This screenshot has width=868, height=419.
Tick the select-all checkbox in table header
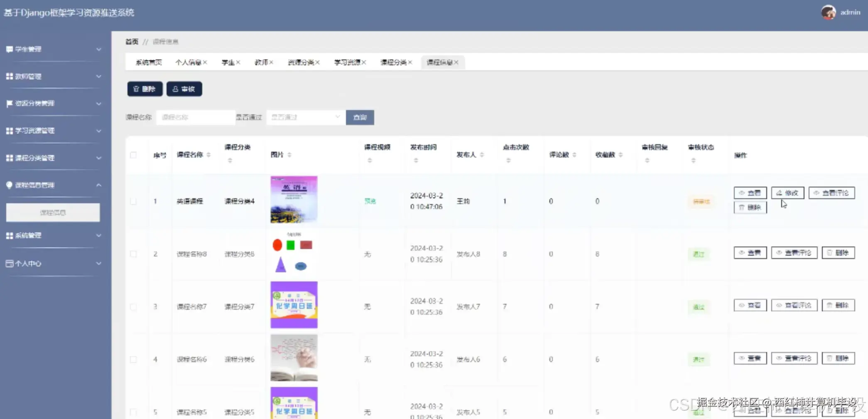pos(133,155)
